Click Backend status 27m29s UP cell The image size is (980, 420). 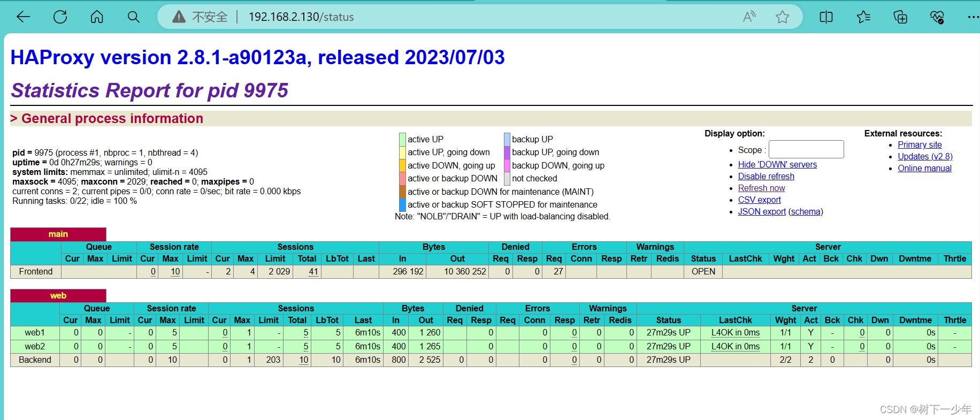[668, 360]
